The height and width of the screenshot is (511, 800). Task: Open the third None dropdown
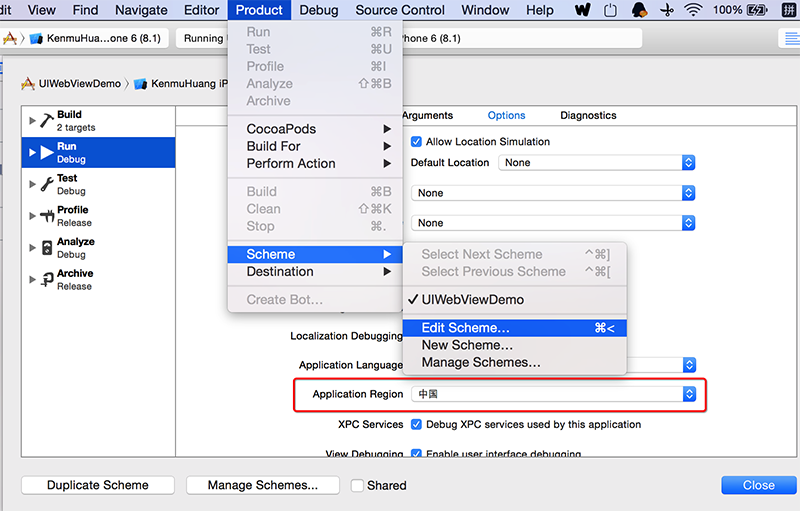pyautogui.click(x=553, y=223)
